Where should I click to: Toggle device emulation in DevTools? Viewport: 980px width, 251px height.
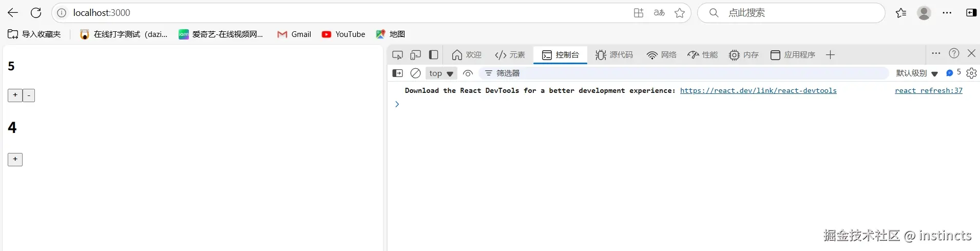416,55
